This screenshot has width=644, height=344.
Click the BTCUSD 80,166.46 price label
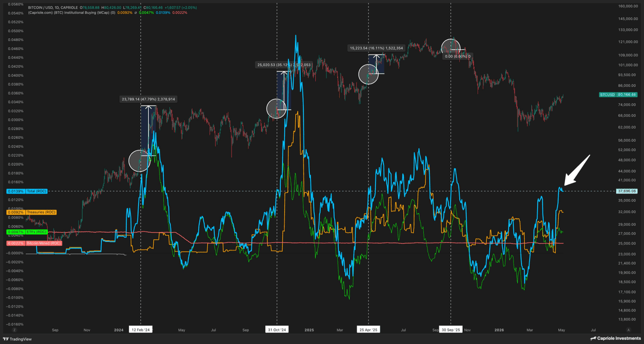(618, 95)
